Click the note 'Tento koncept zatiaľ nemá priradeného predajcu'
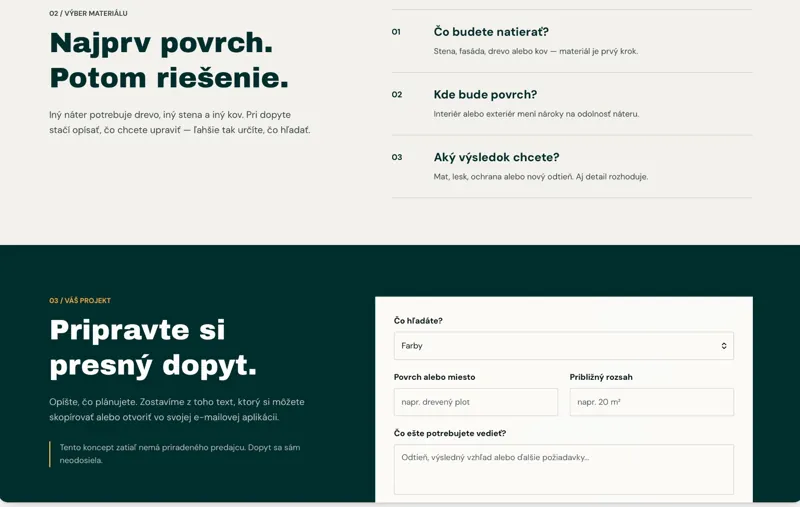The width and height of the screenshot is (800, 507). (180, 453)
